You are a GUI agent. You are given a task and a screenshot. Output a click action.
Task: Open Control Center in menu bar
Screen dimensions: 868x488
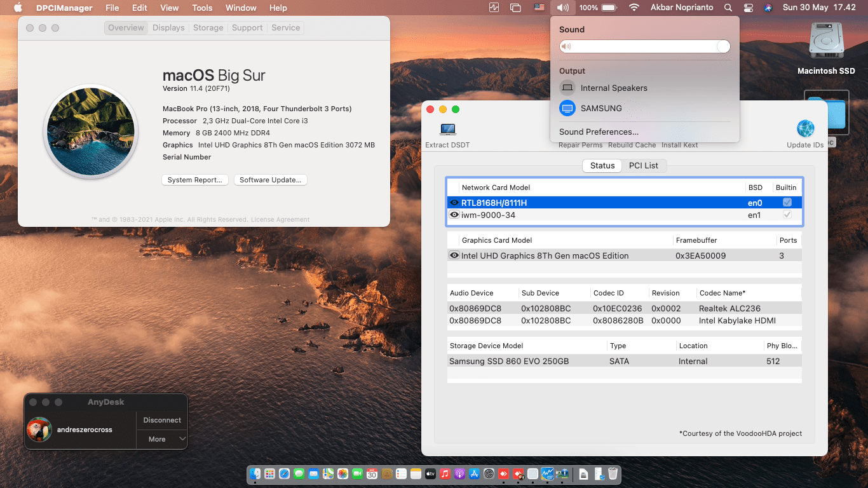tap(748, 8)
